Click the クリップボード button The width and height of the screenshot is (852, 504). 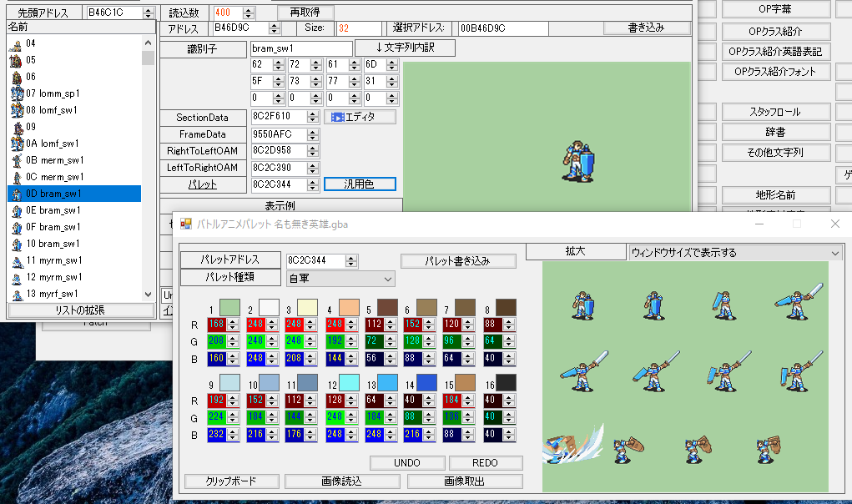click(x=231, y=481)
